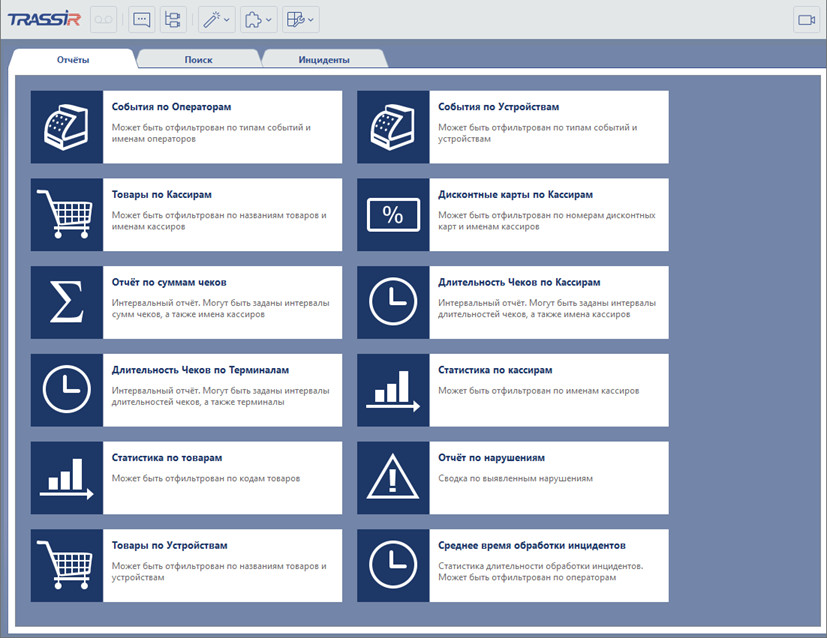Expand the magic wand dropdown
827x638 pixels.
pyautogui.click(x=215, y=19)
